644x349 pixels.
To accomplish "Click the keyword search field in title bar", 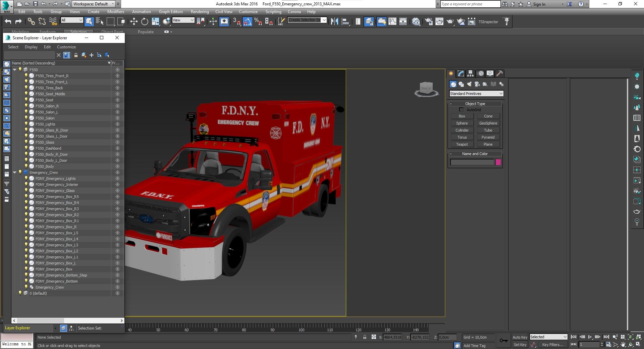I will [470, 4].
